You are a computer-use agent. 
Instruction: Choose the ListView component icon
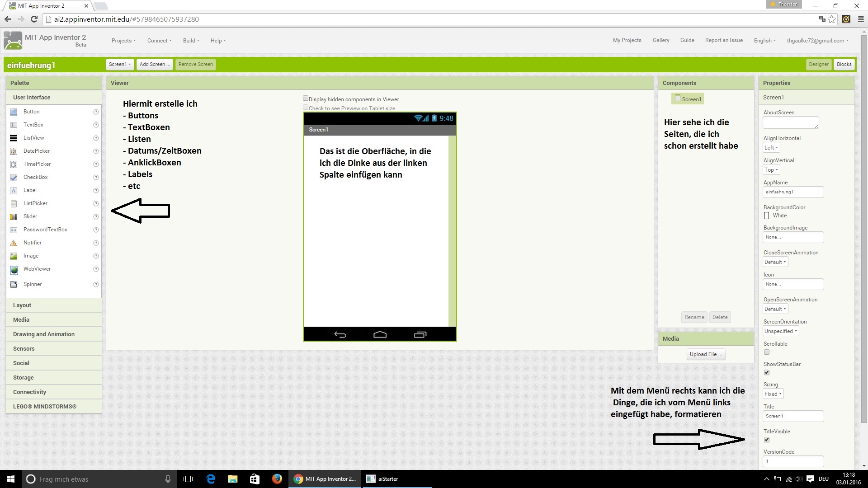[x=14, y=138]
